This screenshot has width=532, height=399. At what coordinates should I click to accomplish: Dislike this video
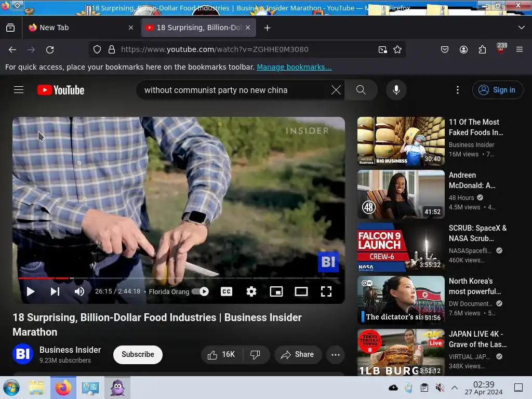pyautogui.click(x=255, y=354)
